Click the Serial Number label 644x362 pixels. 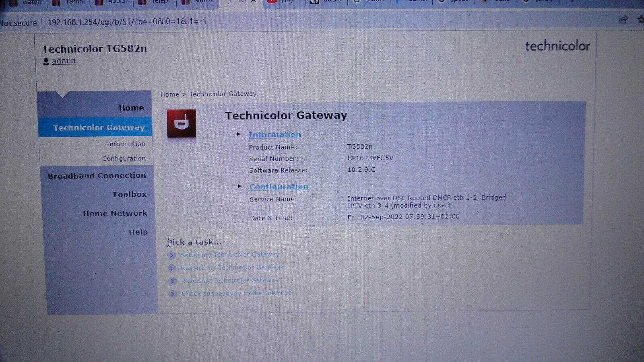(274, 159)
